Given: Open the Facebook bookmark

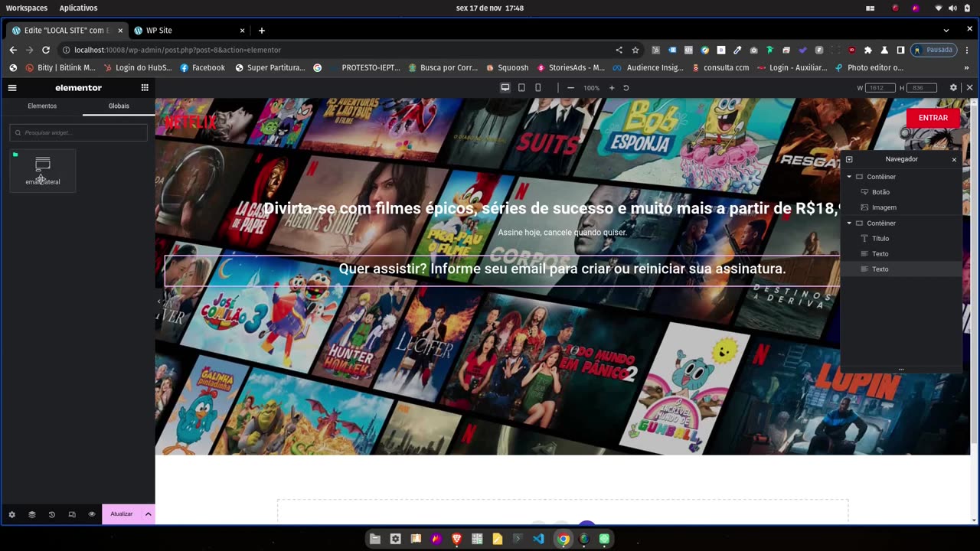Looking at the screenshot, I should [x=202, y=67].
